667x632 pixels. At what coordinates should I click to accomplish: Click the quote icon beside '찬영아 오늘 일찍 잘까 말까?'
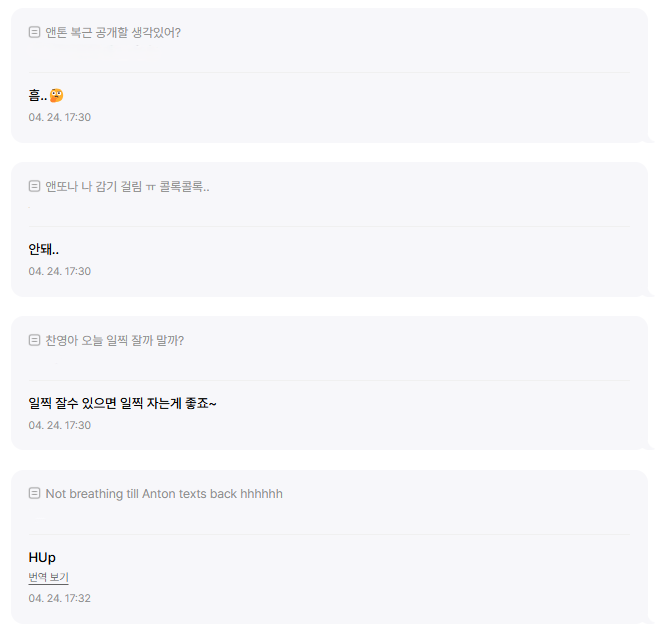[x=35, y=340]
